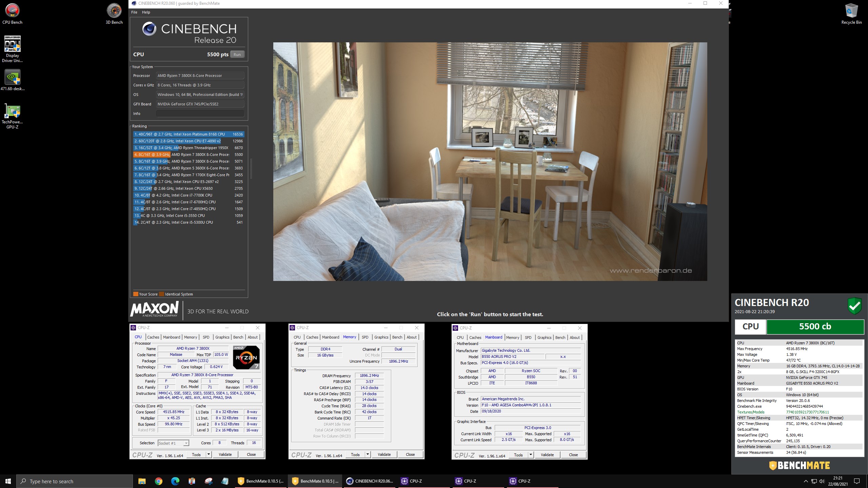Click Close button in Mainboard CPU-Z window
The width and height of the screenshot is (868, 488).
(x=573, y=455)
